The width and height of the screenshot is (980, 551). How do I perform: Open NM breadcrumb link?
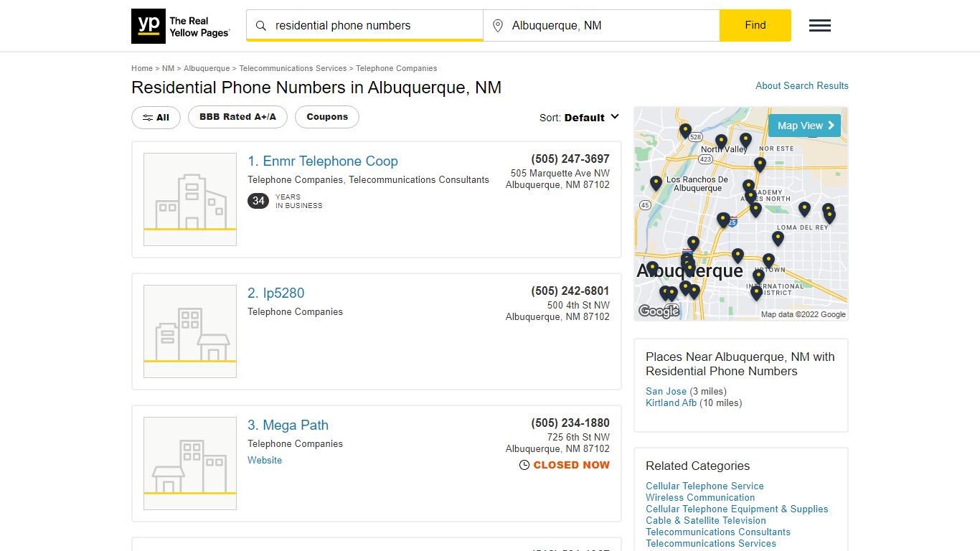point(168,68)
